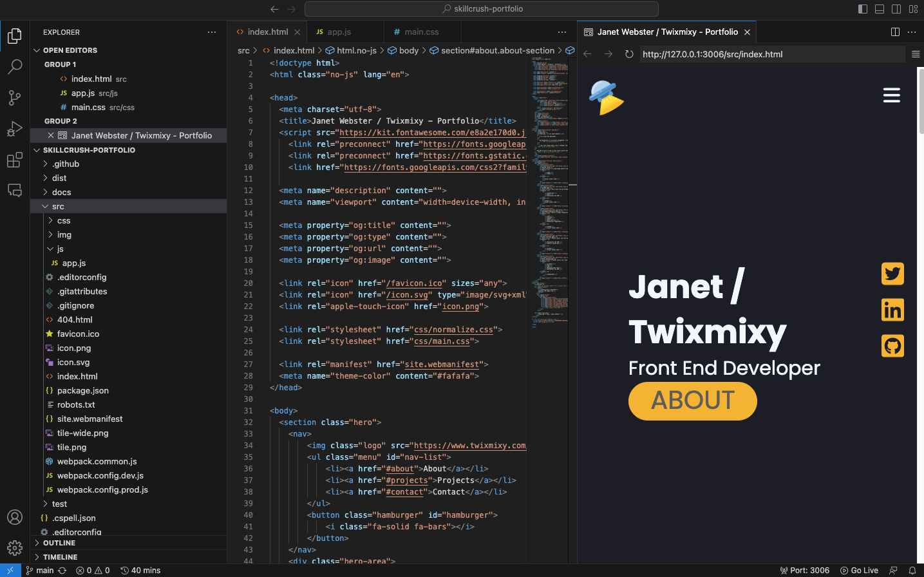Toggle the primary side bar layout icon
Image resolution: width=924 pixels, height=577 pixels.
click(863, 9)
